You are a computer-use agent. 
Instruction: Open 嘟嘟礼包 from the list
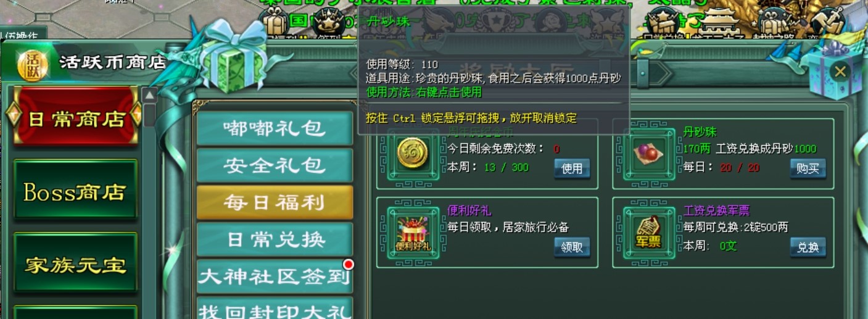pos(275,128)
